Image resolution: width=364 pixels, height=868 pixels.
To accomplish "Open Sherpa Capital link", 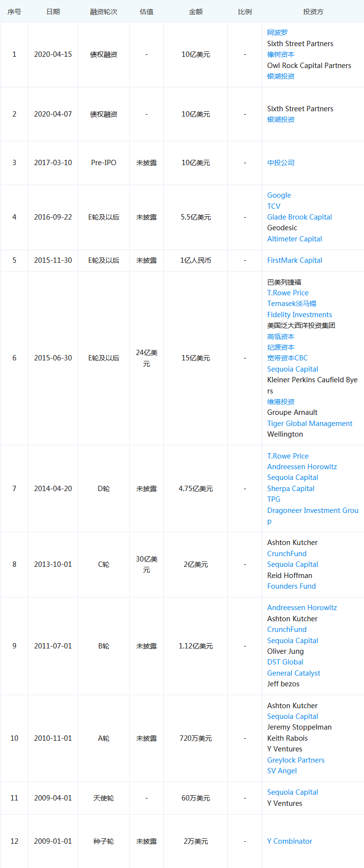I will 291,489.
